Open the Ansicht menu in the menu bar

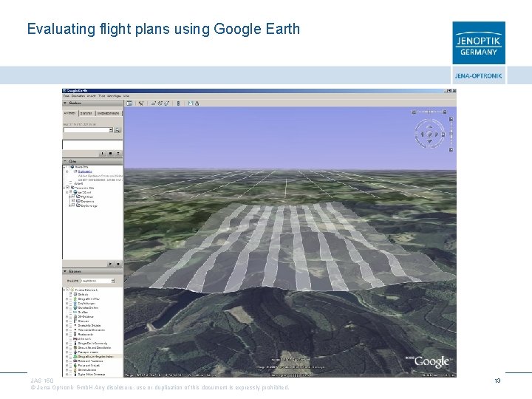tap(92, 96)
